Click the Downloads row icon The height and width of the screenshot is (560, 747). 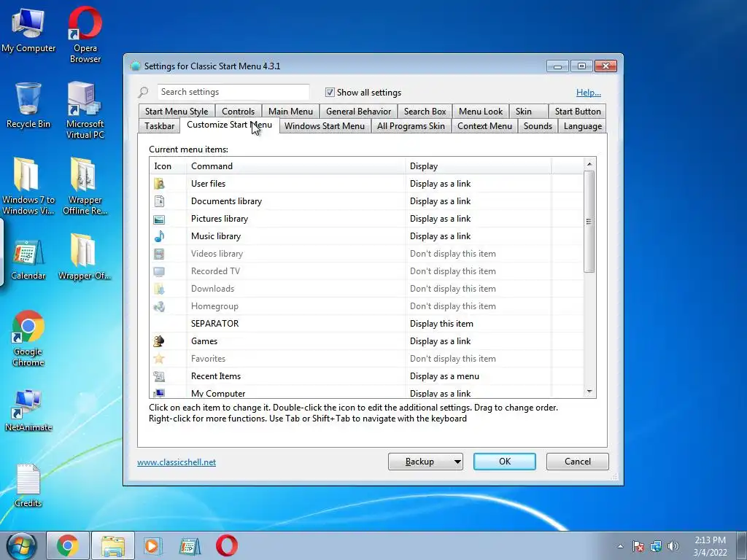[x=159, y=289]
